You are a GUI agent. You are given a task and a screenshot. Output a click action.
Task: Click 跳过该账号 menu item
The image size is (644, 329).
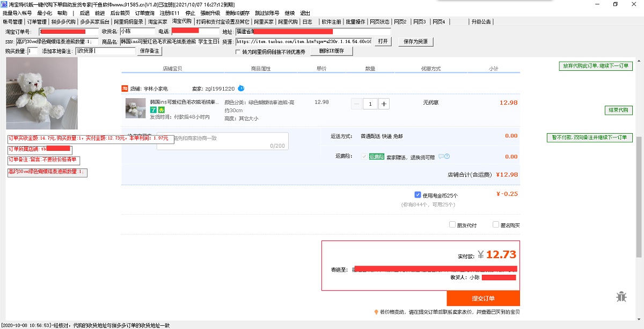(x=267, y=13)
